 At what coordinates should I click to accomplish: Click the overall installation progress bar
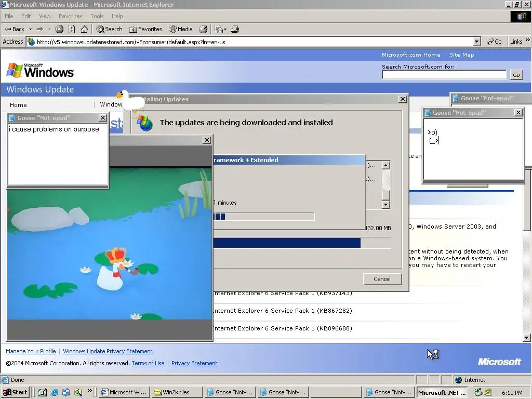302,243
